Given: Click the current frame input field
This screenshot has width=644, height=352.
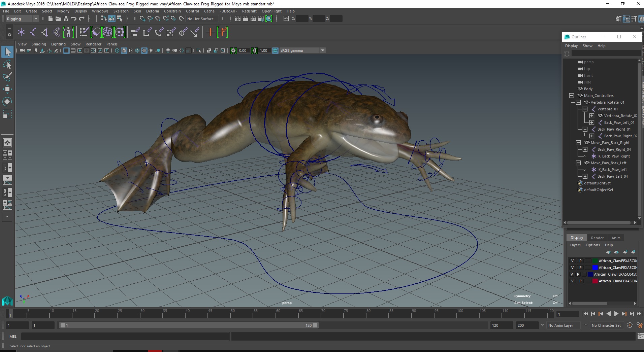Looking at the screenshot, I should (x=568, y=314).
